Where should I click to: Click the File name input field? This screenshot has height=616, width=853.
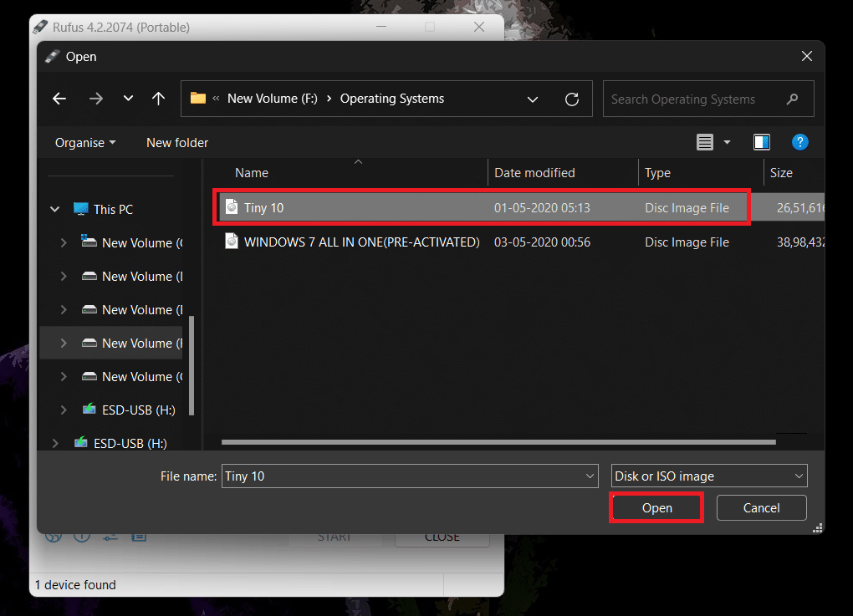[x=402, y=476]
